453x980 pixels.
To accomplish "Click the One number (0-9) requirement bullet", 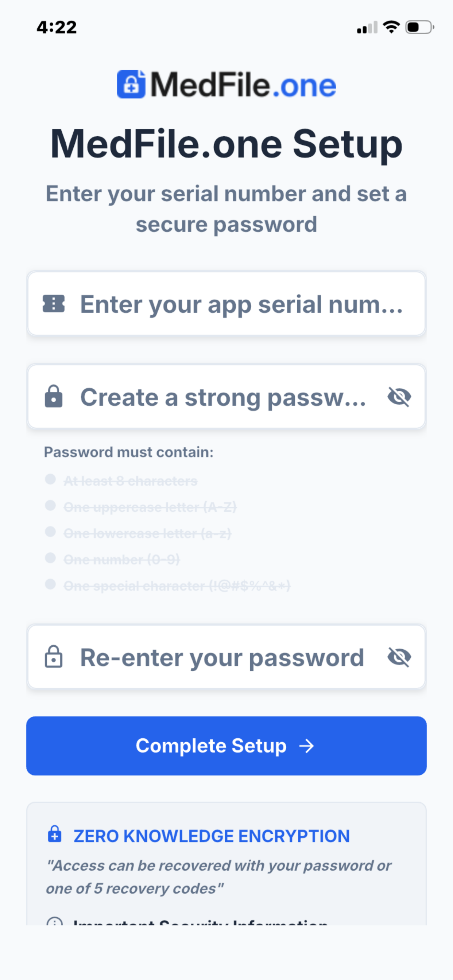I will coord(50,558).
